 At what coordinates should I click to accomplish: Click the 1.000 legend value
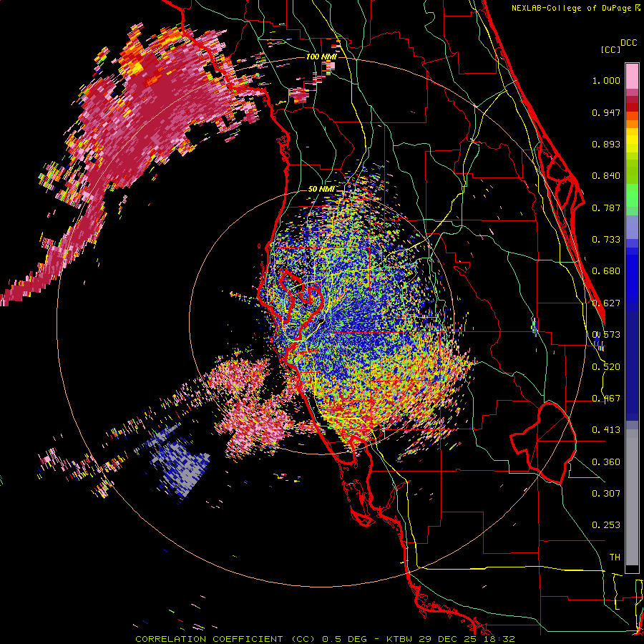pos(606,80)
